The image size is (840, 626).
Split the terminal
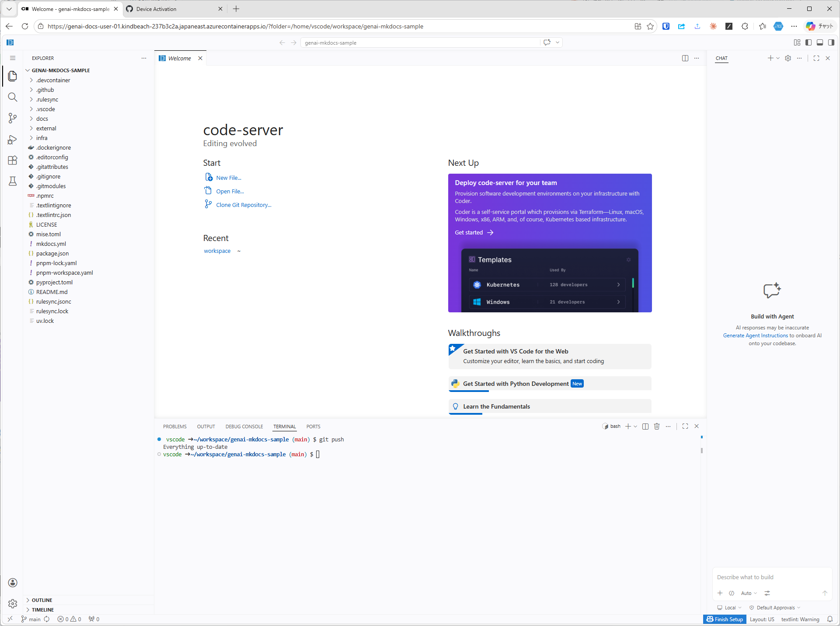point(645,426)
